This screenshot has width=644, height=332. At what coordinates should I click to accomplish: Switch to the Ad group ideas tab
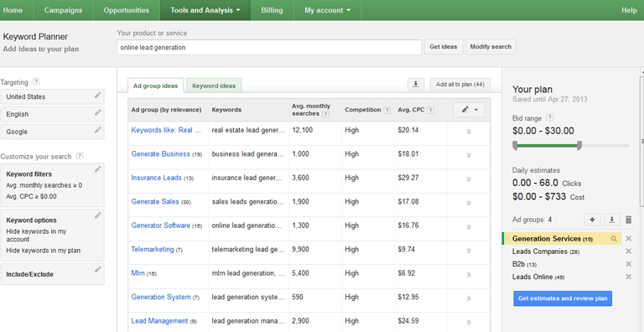click(156, 86)
